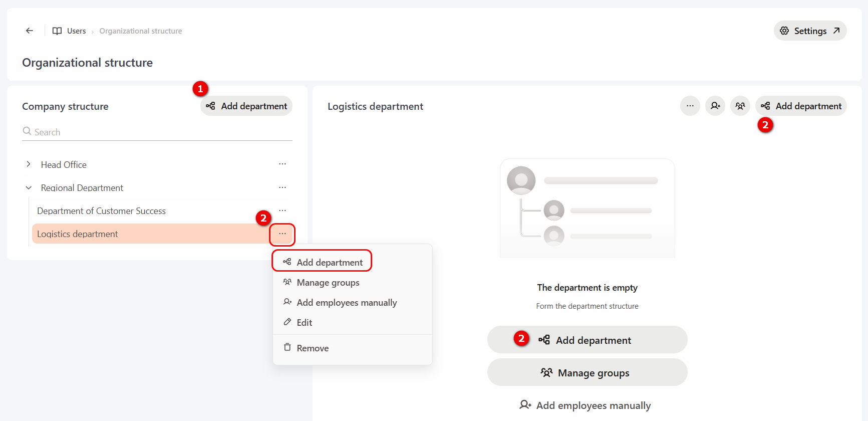868x421 pixels.
Task: Click the large Manage groups button
Action: tap(587, 372)
